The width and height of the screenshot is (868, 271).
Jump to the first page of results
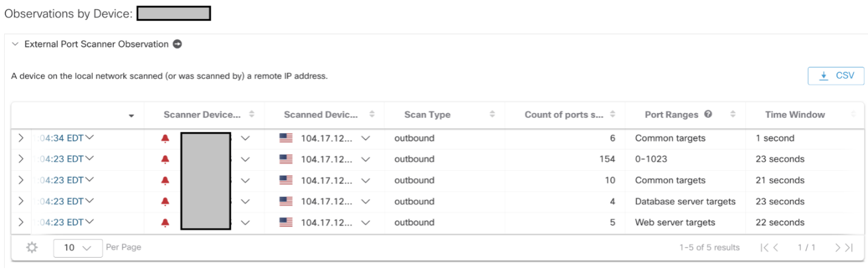click(765, 247)
